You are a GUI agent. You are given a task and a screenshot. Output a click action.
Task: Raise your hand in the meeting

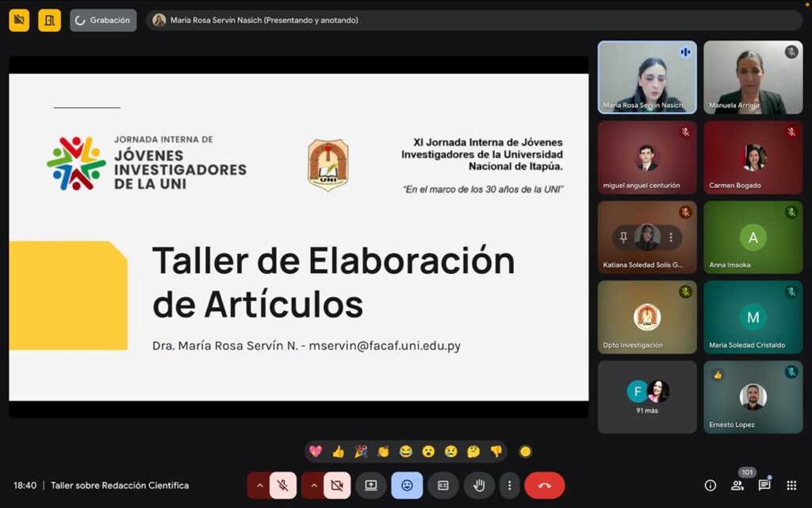pos(479,485)
